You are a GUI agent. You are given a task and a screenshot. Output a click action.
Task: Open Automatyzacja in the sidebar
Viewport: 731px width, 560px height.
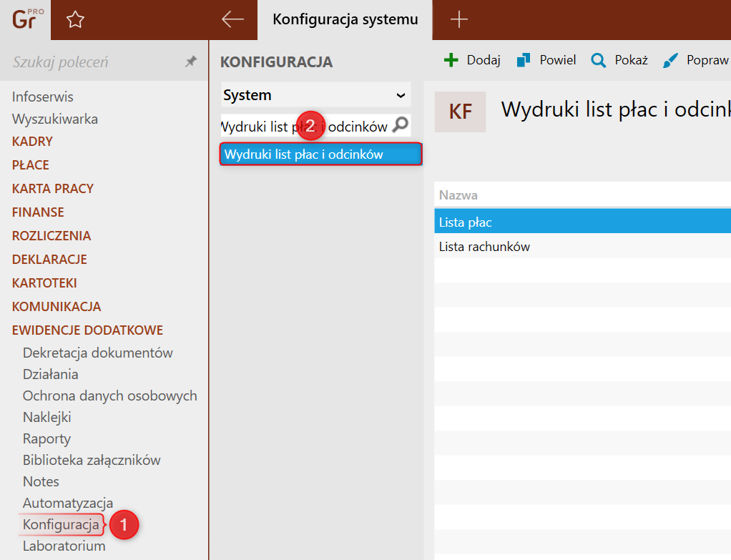point(68,503)
